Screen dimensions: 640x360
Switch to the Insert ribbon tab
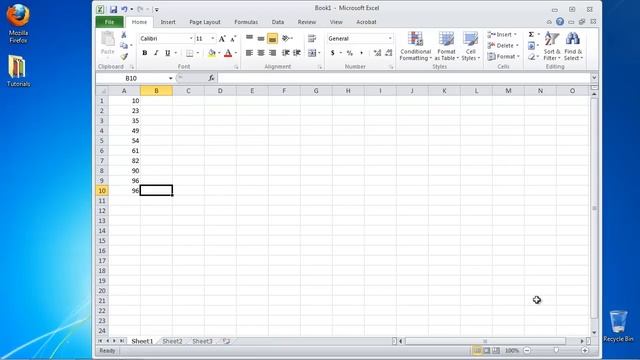click(168, 22)
